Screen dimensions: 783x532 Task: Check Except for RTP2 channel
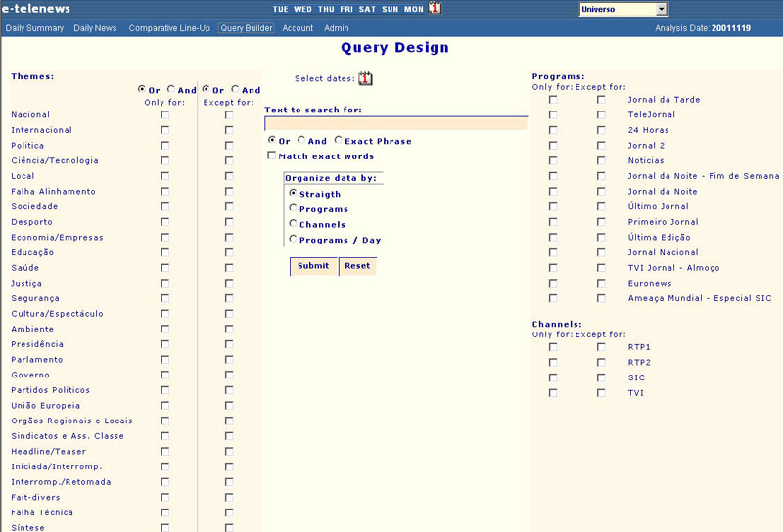[601, 362]
